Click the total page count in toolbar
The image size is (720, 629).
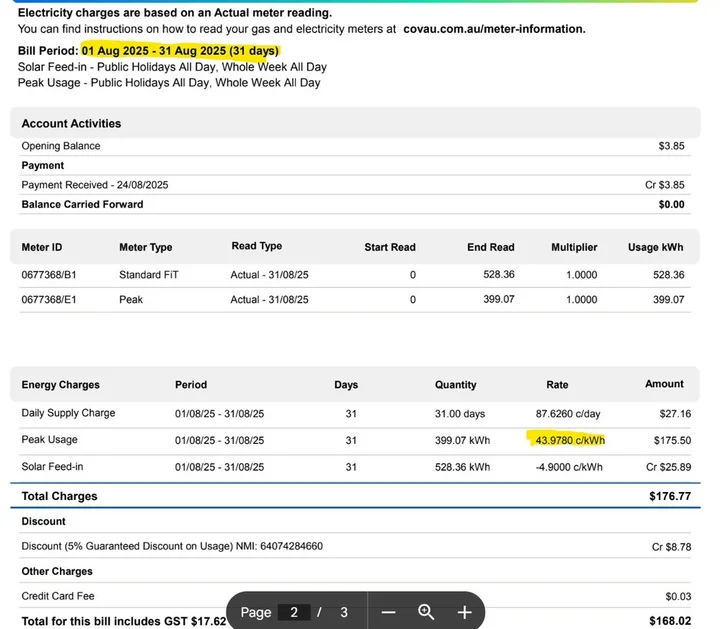(x=344, y=612)
